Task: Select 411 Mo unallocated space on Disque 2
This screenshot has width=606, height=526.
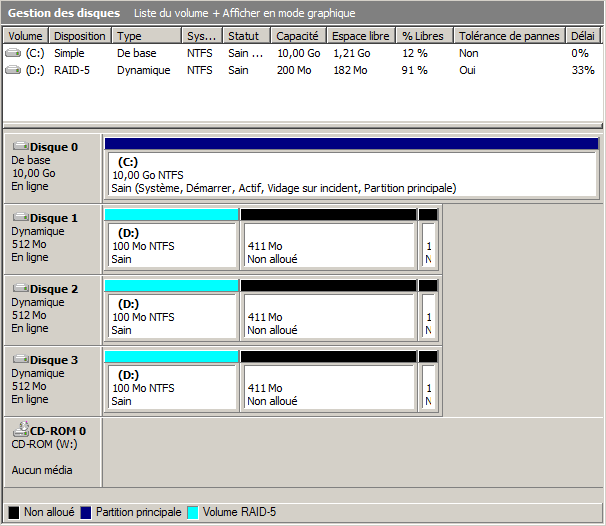Action: pyautogui.click(x=328, y=316)
